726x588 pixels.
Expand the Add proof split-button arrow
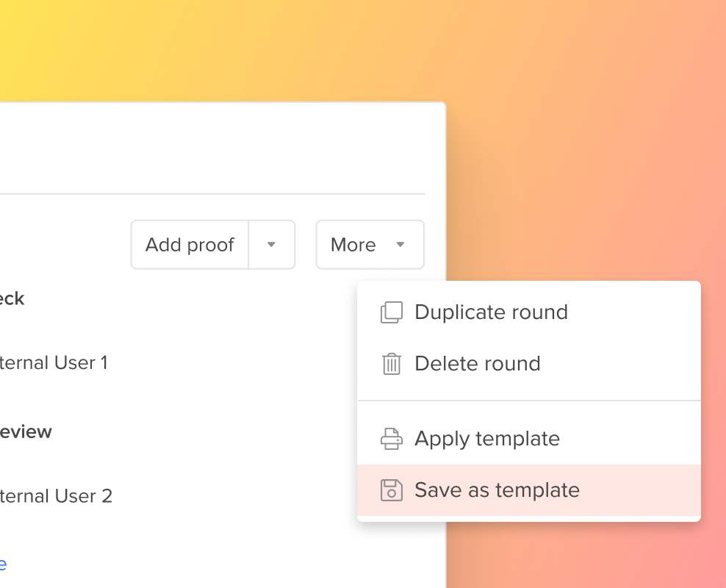click(x=272, y=245)
